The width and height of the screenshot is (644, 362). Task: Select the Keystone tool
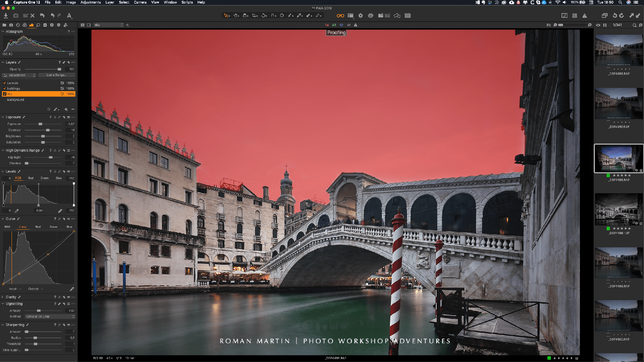coord(273,15)
